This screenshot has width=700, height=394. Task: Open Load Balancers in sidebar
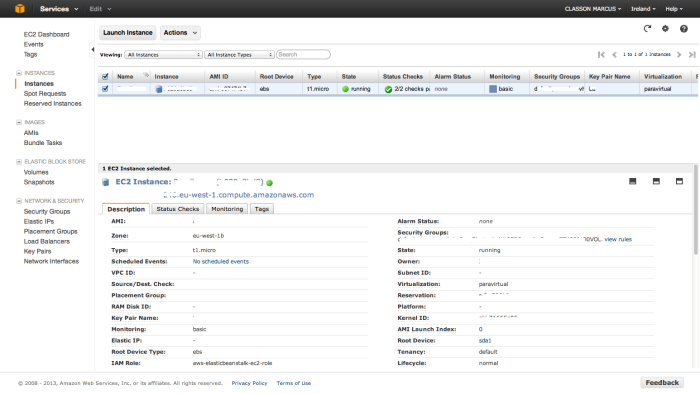coord(47,241)
